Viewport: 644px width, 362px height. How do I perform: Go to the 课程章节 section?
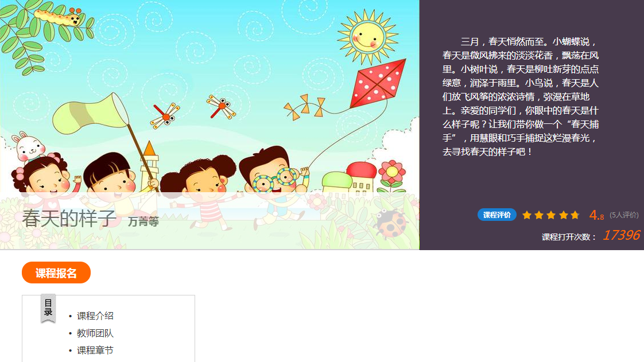(x=95, y=350)
